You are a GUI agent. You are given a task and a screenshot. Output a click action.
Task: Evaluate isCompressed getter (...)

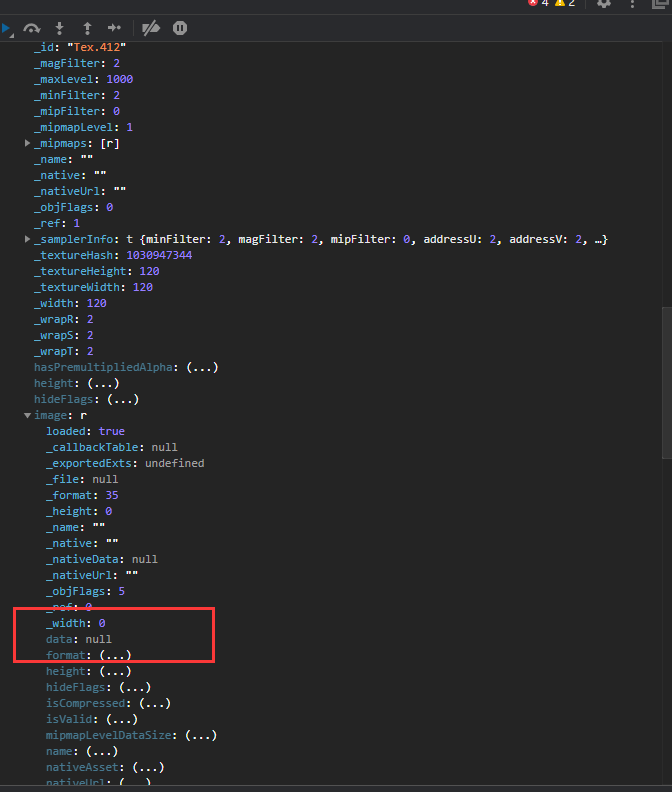point(155,703)
